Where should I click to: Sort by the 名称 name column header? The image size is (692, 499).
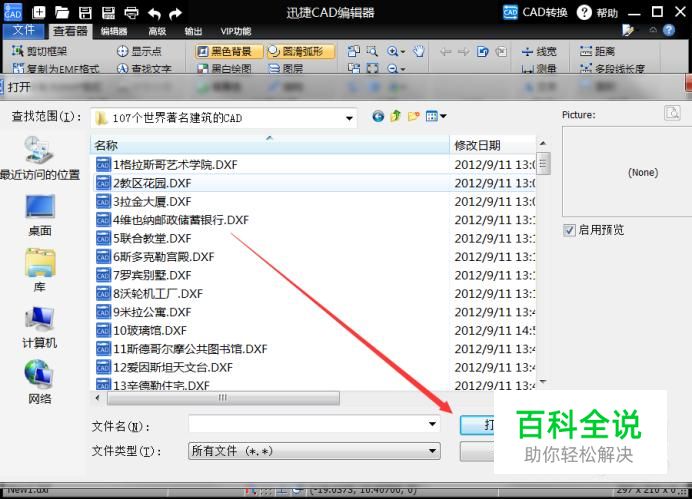click(269, 145)
